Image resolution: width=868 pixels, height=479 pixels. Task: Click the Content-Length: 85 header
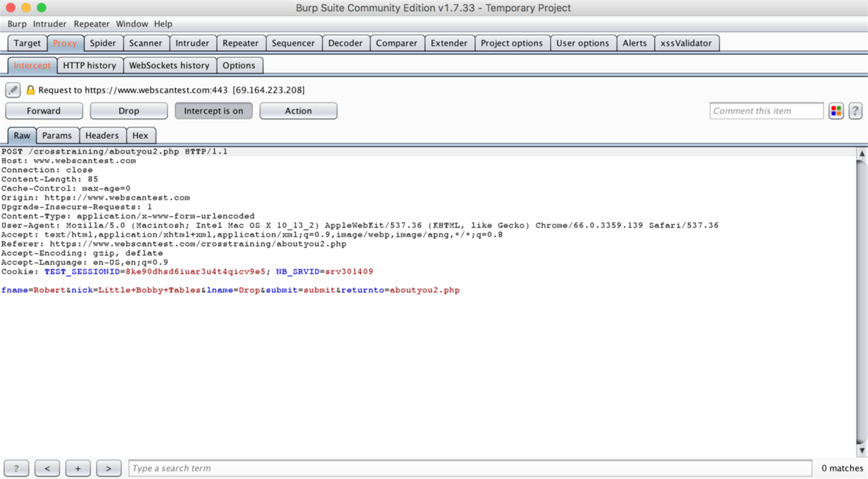(x=50, y=179)
